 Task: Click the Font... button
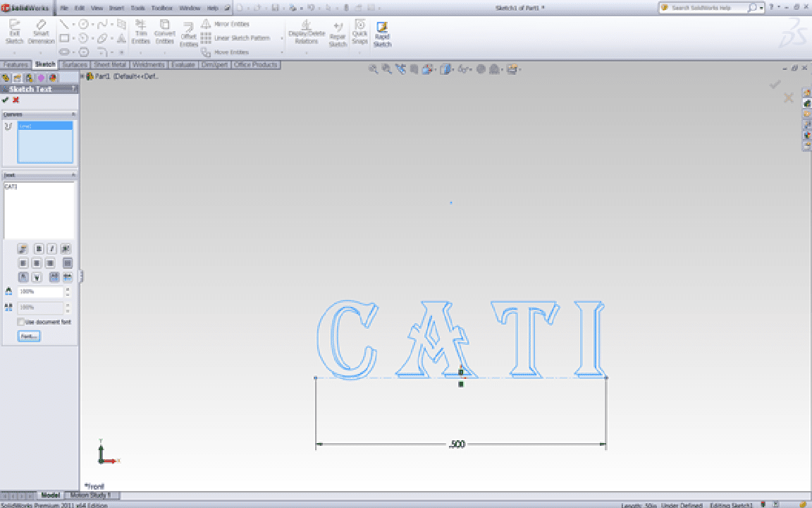[29, 337]
